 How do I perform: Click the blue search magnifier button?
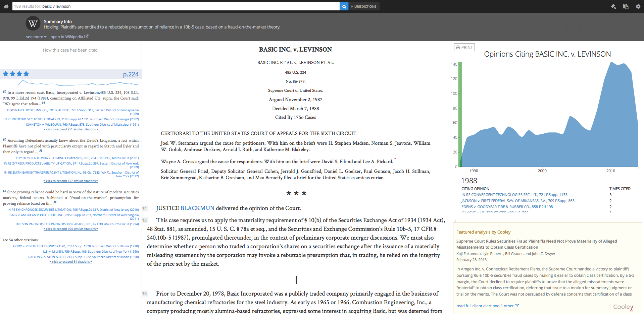click(x=344, y=6)
